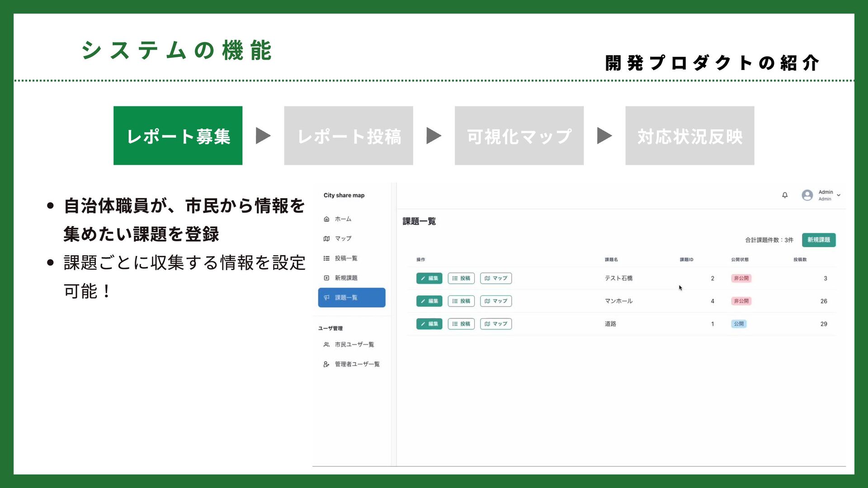Viewport: 868px width, 488px height.
Task: Click the 課題名 column header
Action: point(611,260)
